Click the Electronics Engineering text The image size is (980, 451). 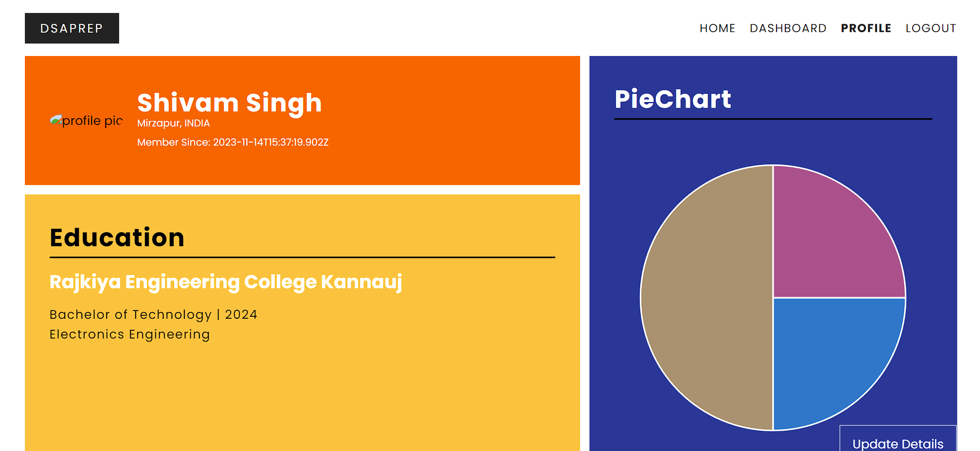(x=129, y=334)
